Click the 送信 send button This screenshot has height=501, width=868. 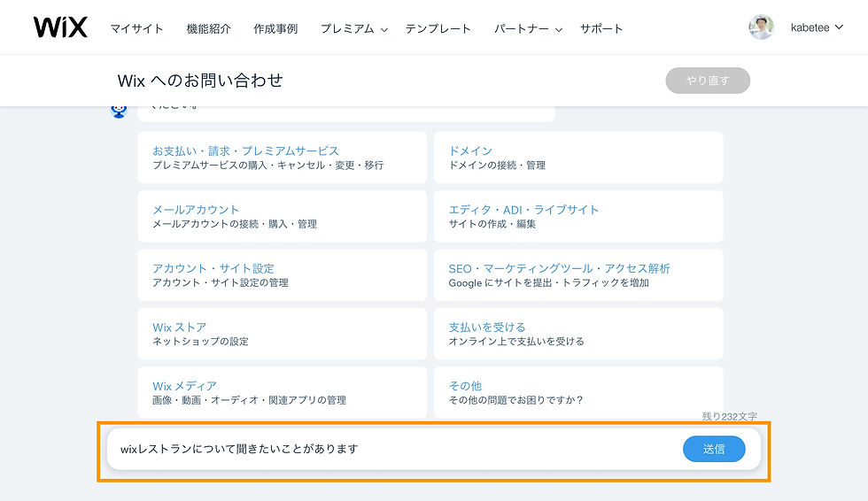[x=714, y=449]
